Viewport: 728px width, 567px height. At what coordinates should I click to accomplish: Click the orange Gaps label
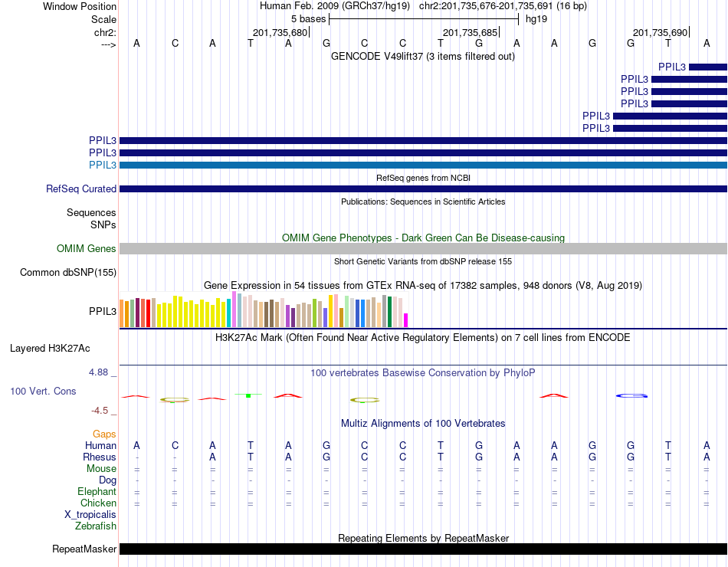104,434
